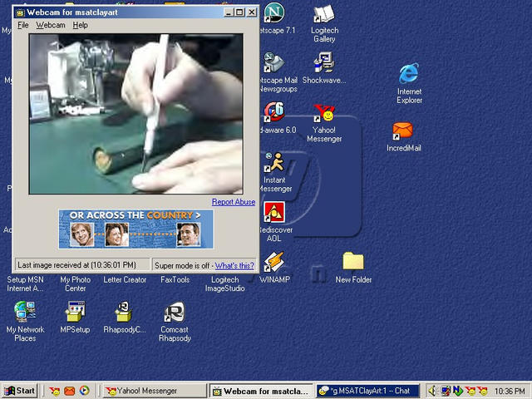Viewport: 532px width, 399px height.
Task: Click the "Or Across the Country" ad banner
Action: coord(136,229)
